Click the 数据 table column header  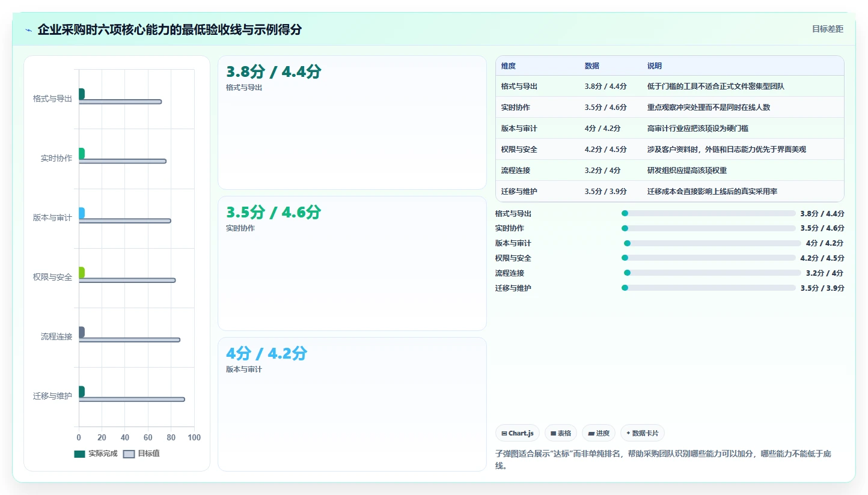pos(592,66)
